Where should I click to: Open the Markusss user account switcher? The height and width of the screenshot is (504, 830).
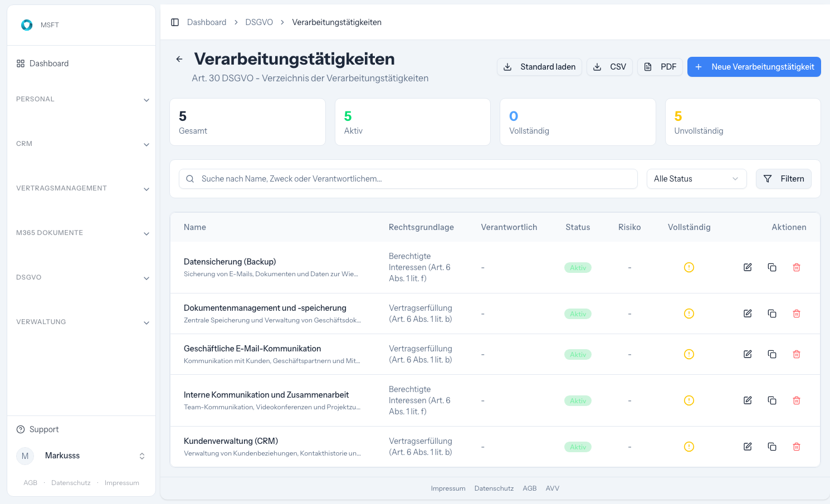[81, 456]
